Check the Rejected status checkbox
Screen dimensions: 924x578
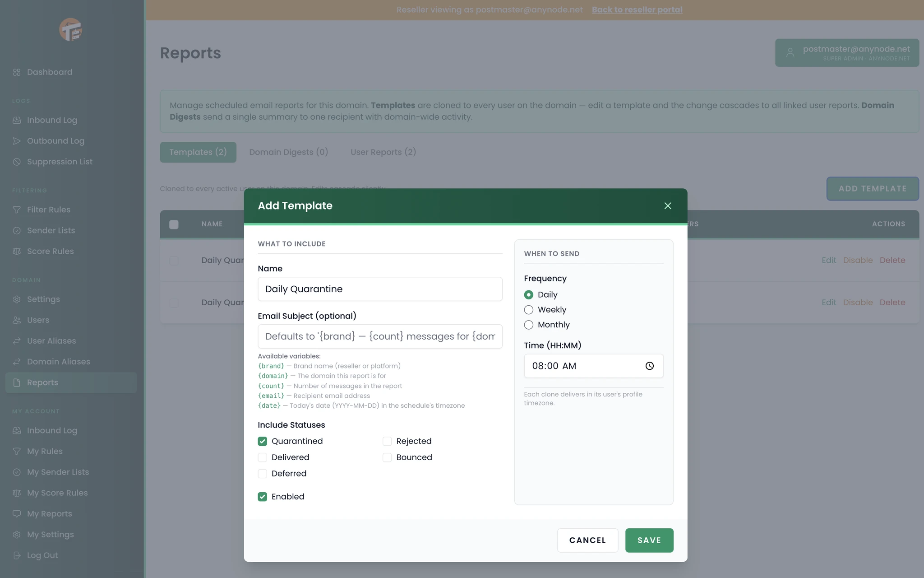tap(387, 441)
